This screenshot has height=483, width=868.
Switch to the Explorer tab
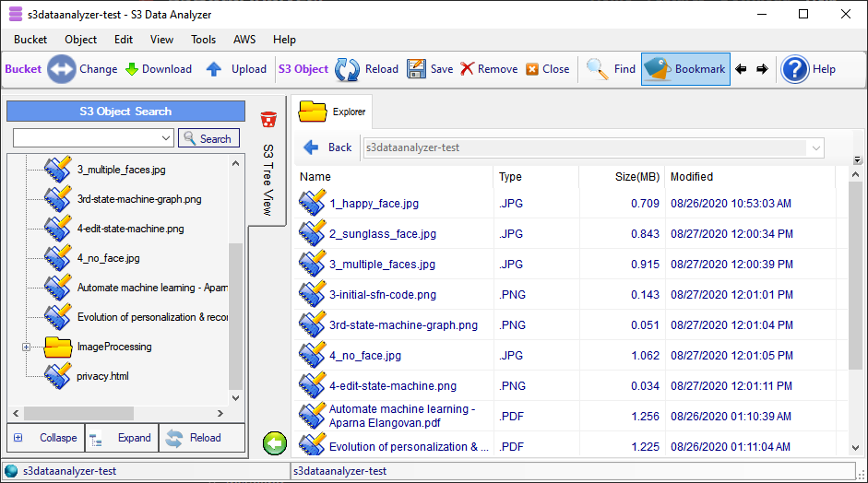[x=333, y=112]
